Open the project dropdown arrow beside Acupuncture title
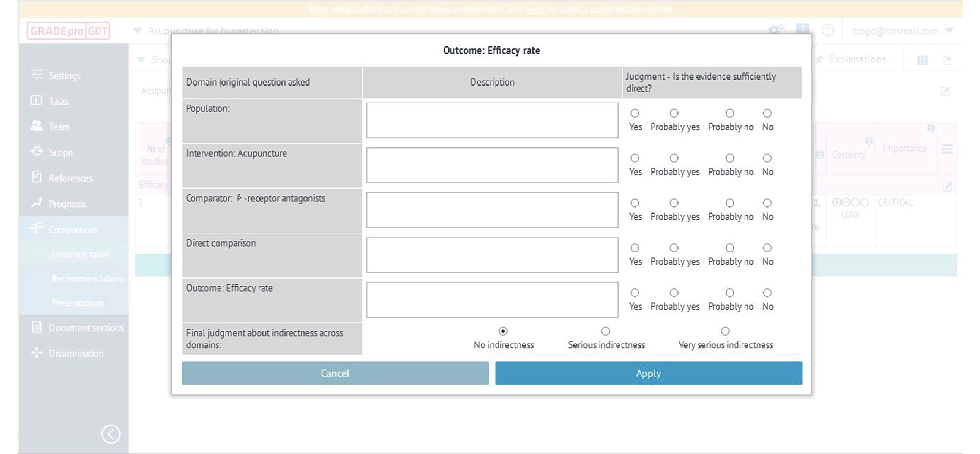Viewport: 980px width, 454px height. [137, 30]
